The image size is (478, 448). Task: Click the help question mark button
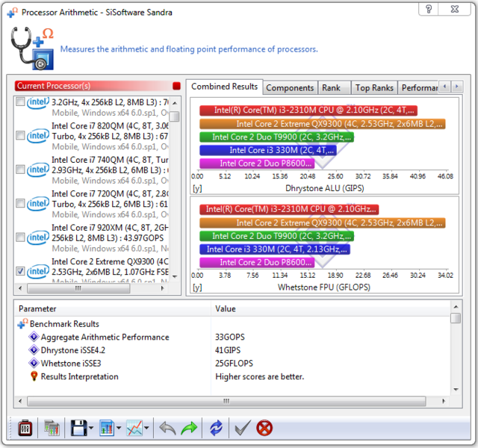(428, 9)
